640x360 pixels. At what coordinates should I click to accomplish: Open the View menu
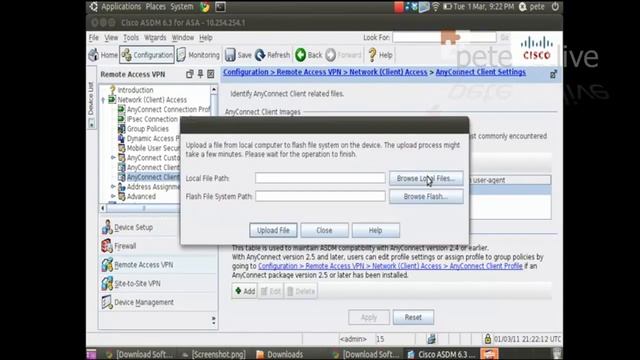[111, 38]
